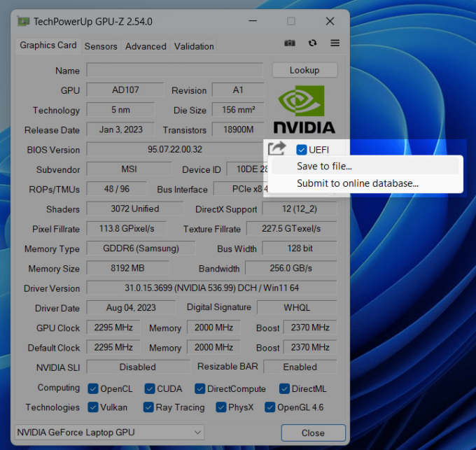
Task: Toggle the DirectCompute checkbox
Action: tap(199, 388)
